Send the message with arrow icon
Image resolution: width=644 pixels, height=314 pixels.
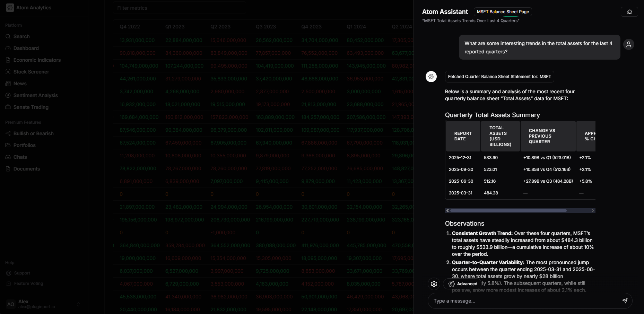click(625, 301)
